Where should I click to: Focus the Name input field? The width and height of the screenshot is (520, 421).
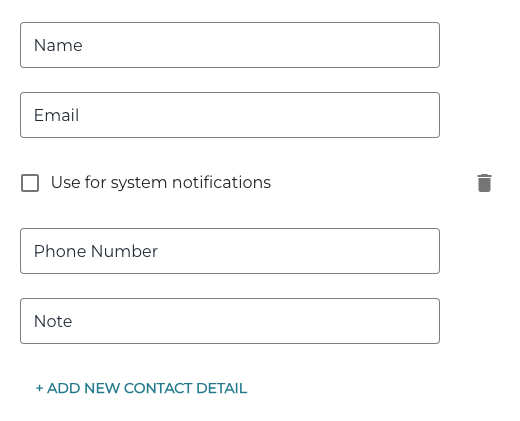(x=230, y=45)
